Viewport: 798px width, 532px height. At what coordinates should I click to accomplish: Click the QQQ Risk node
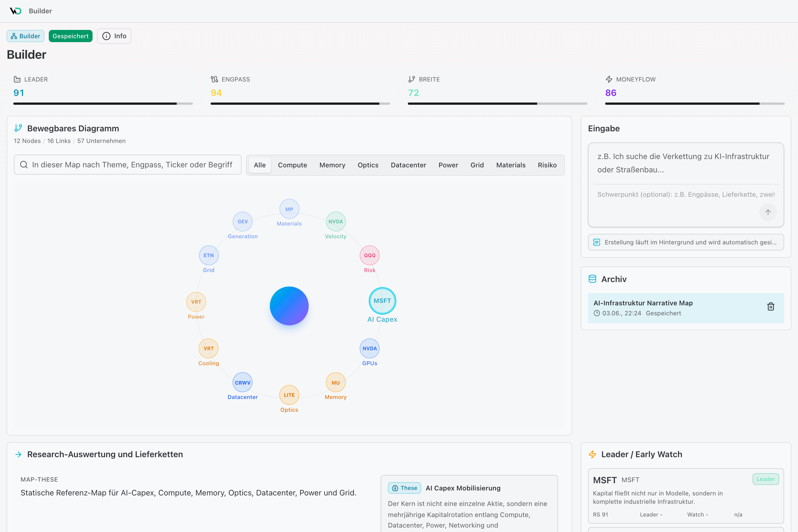369,255
